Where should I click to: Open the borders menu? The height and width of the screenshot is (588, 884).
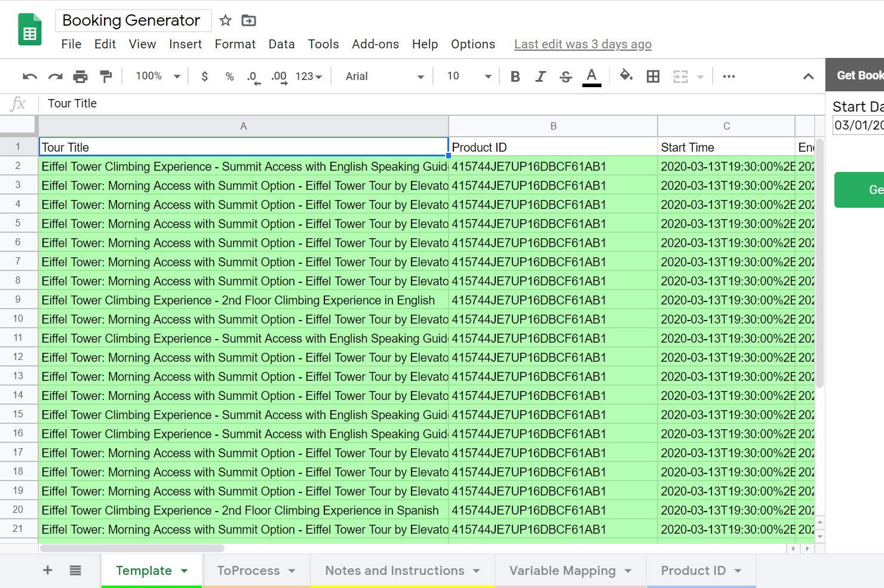tap(653, 76)
